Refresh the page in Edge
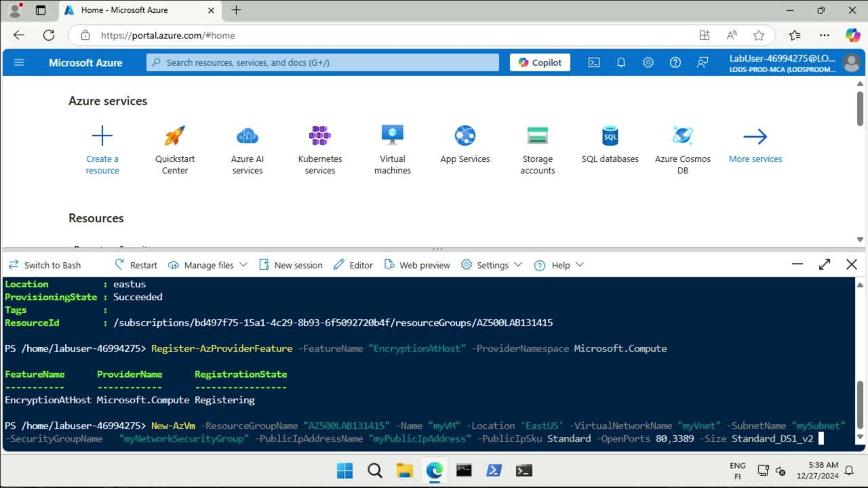Screen dimensions: 868x488 pos(49,35)
